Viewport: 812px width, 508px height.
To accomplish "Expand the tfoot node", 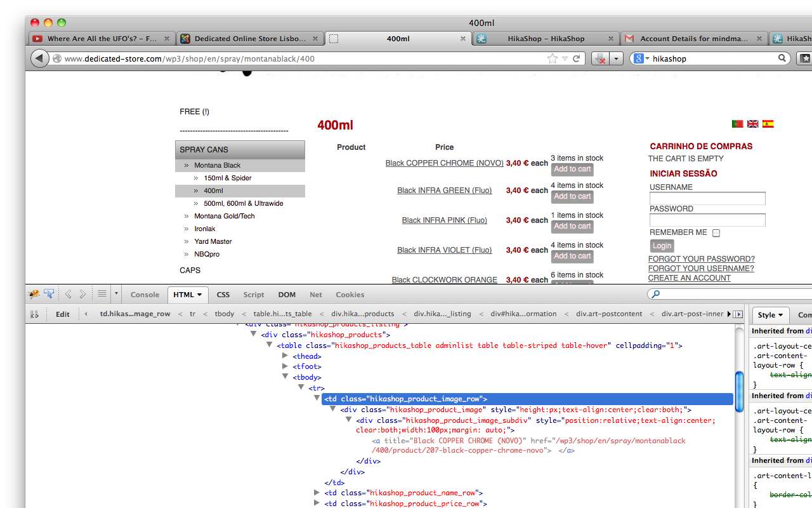I will 285,366.
